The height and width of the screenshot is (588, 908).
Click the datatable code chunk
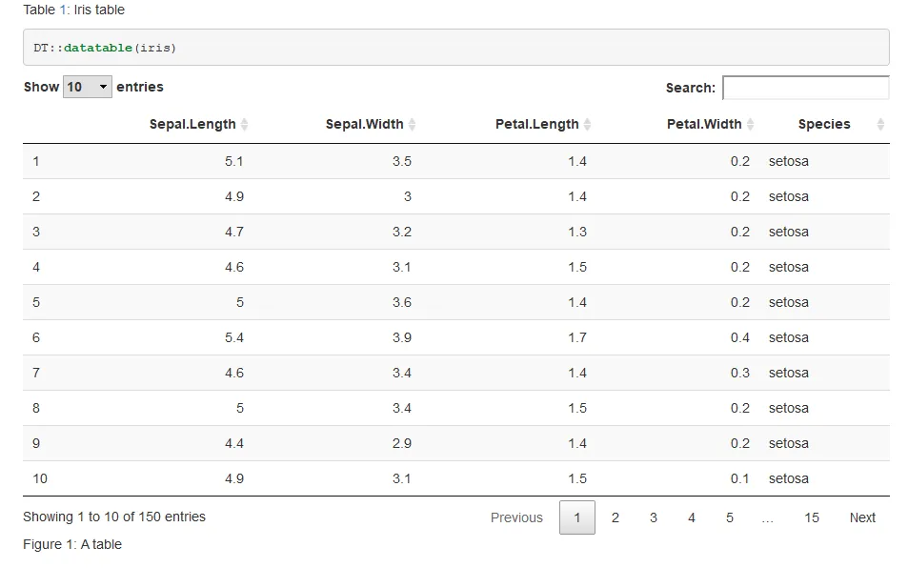pyautogui.click(x=455, y=48)
